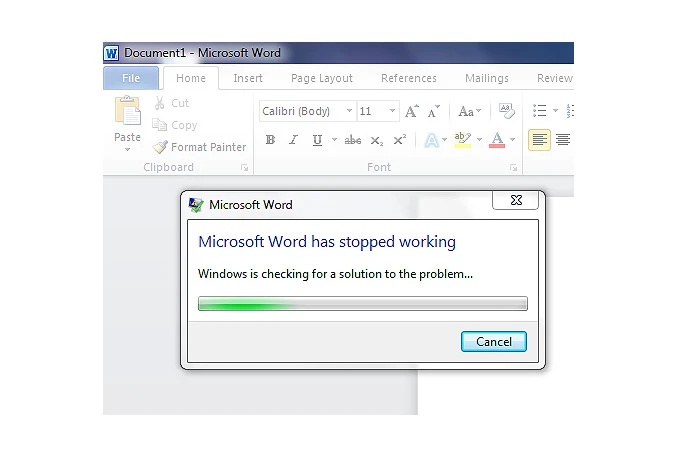Screen dimensions: 678x458
Task: Toggle Italic formatting
Action: [x=294, y=140]
